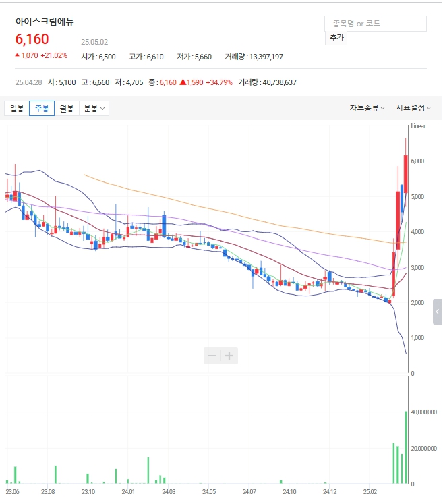
Task: Click the change +21.02% text
Action: [x=54, y=55]
